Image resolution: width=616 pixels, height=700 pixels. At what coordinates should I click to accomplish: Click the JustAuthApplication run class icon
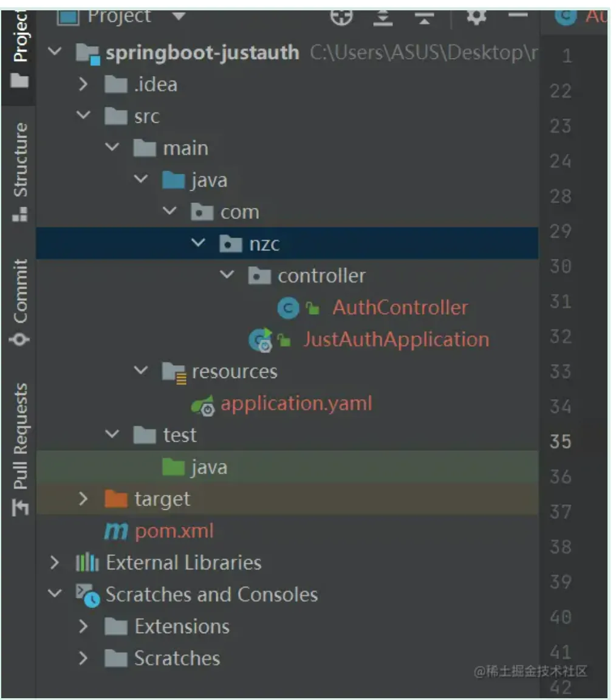261,340
